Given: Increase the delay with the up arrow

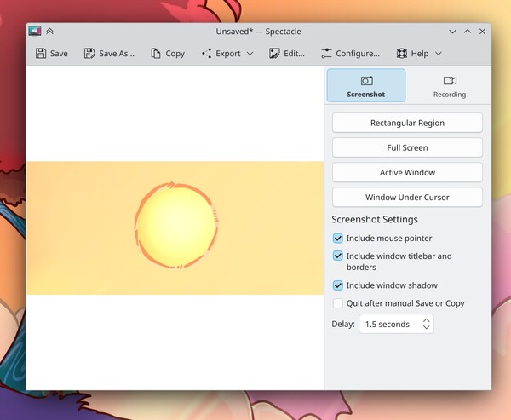Looking at the screenshot, I should click(x=427, y=320).
